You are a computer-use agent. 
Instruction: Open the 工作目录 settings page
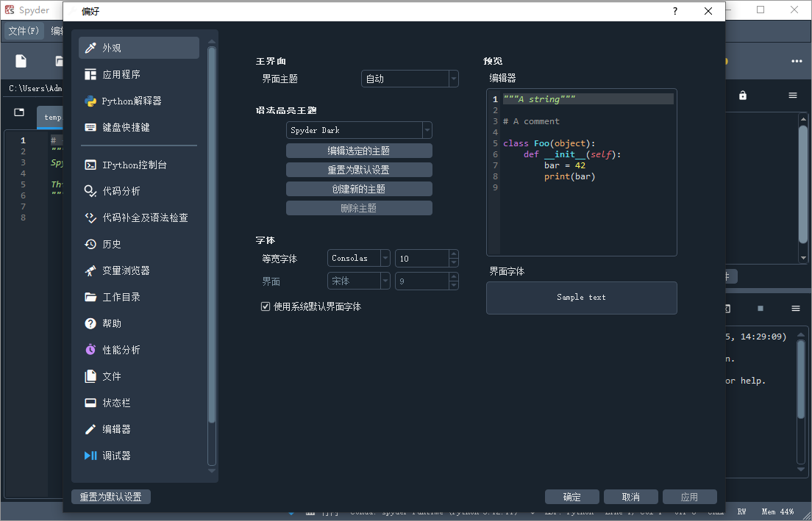click(139, 297)
